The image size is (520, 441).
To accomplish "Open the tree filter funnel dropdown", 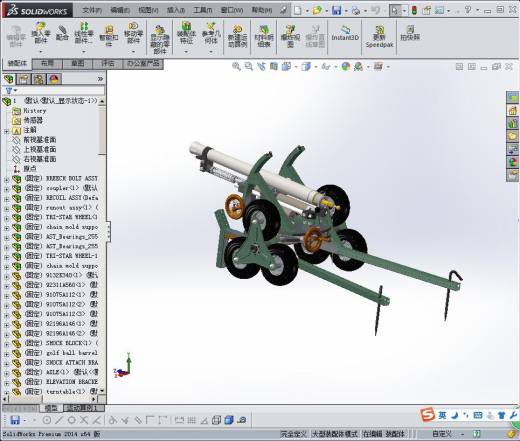I will (11, 90).
